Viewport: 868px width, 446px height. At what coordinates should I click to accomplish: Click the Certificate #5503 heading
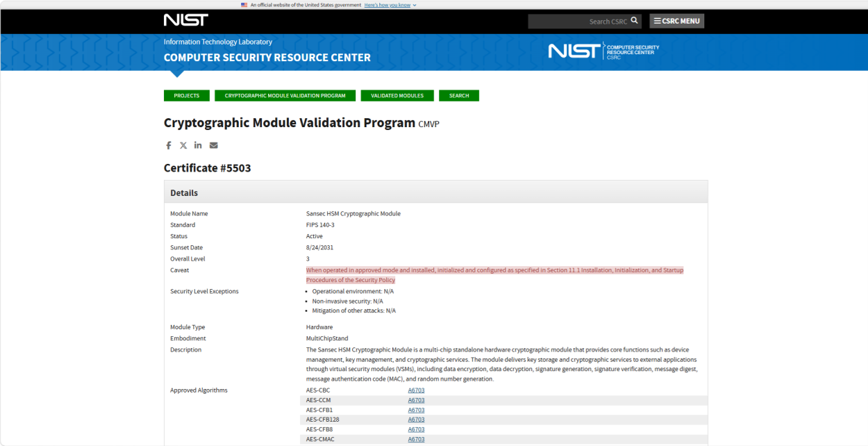click(208, 168)
